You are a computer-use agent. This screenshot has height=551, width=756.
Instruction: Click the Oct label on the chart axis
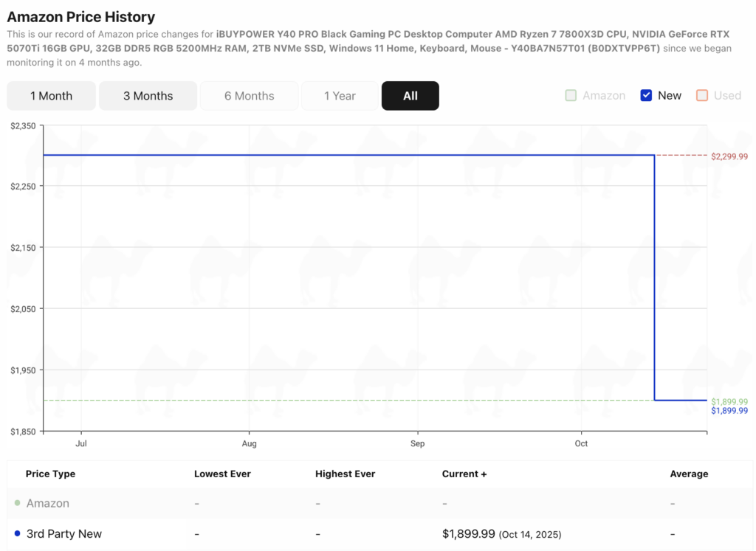pos(581,443)
